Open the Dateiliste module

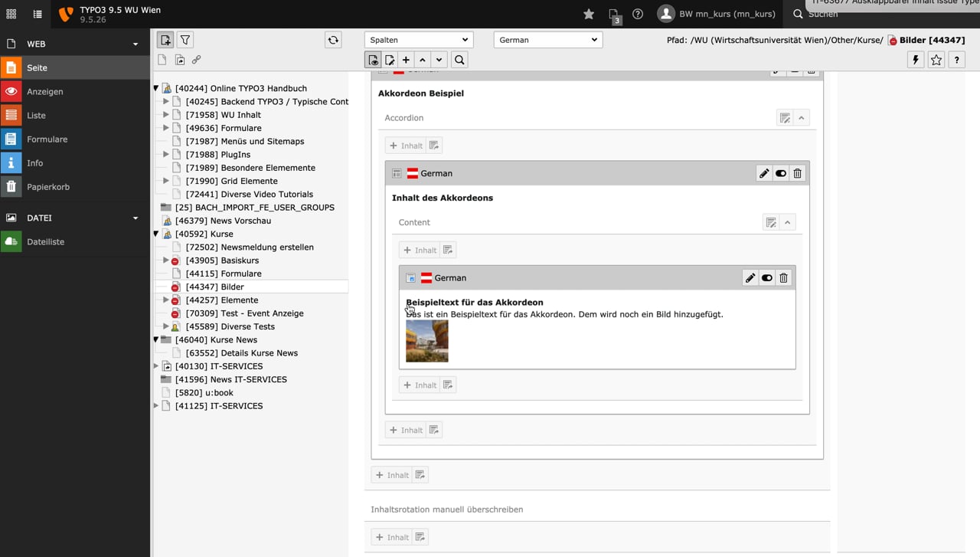(x=75, y=241)
